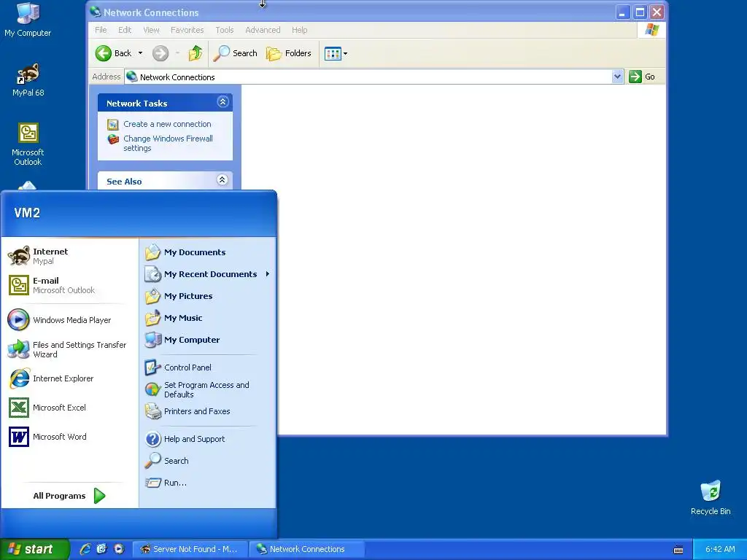
Task: Open My Music in Start menu
Action: (207, 318)
